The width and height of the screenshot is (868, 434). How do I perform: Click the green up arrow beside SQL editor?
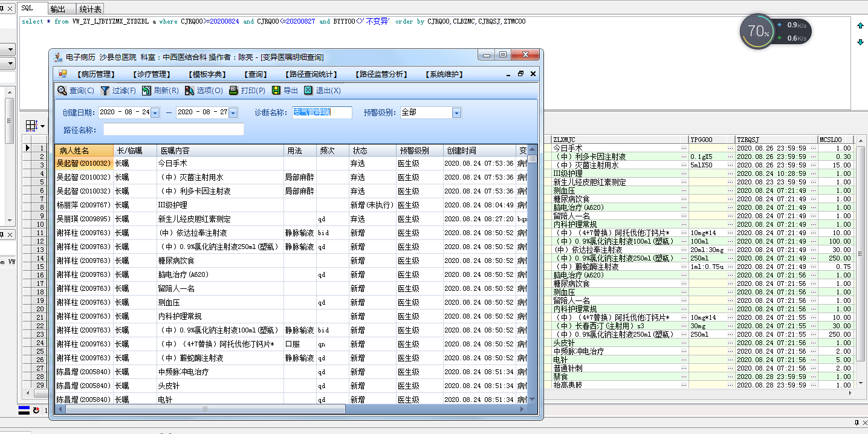860,25
